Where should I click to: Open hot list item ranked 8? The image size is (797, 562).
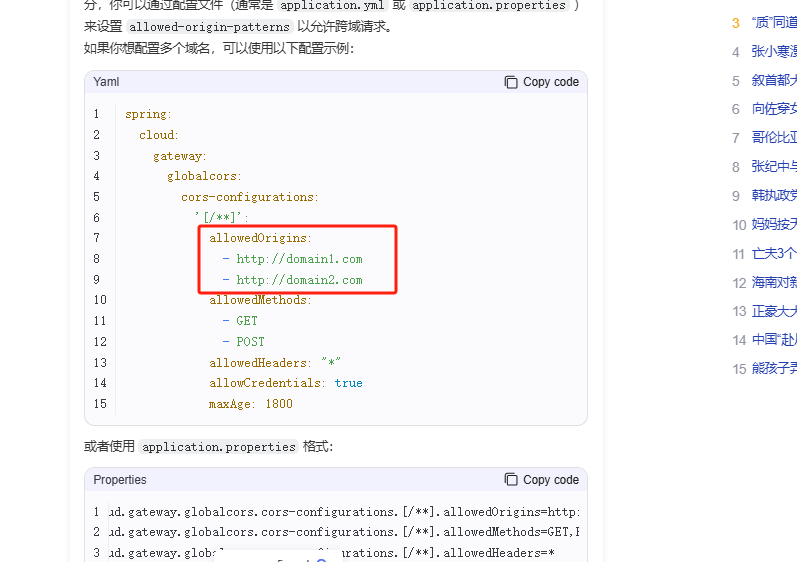774,167
